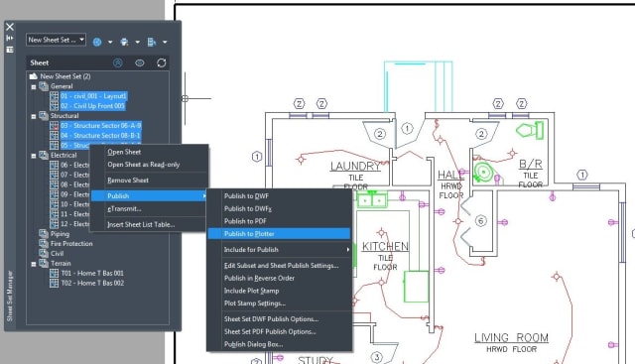Click the sheet icon of row 12
The height and width of the screenshot is (364, 635).
54,224
